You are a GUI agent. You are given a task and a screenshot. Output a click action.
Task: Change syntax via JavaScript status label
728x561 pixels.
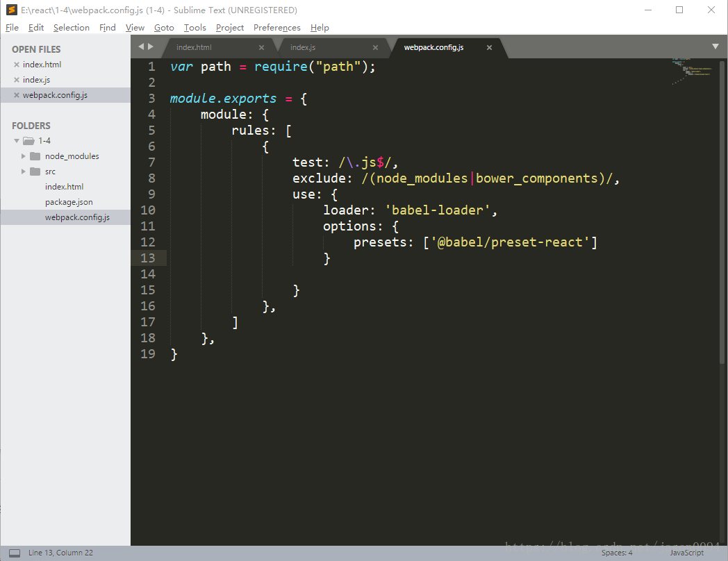coord(686,553)
